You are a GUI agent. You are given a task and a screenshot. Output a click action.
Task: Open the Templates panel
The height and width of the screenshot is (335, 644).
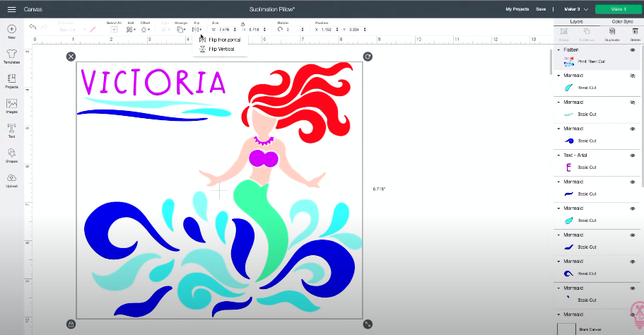pyautogui.click(x=11, y=57)
